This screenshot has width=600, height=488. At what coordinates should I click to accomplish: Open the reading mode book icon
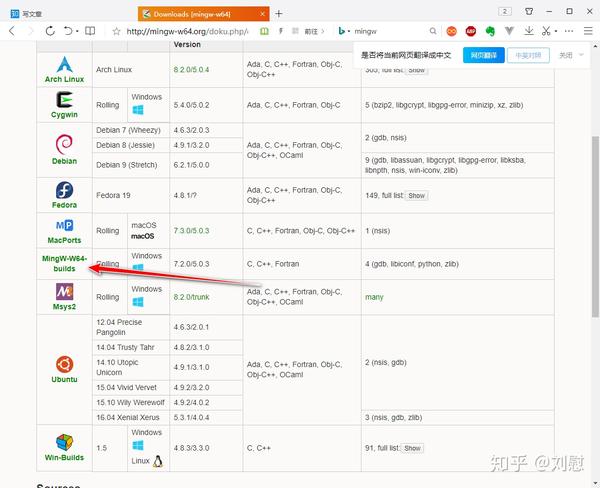pos(90,31)
